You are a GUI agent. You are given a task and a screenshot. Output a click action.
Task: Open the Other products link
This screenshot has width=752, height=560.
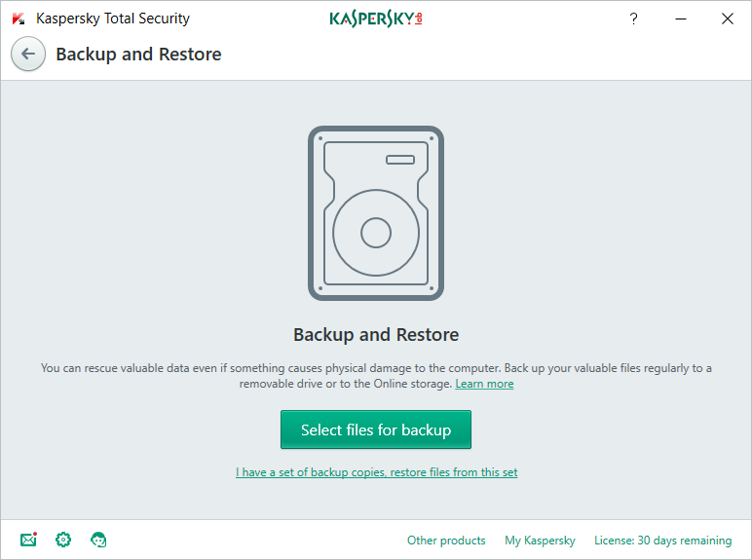[x=446, y=541]
